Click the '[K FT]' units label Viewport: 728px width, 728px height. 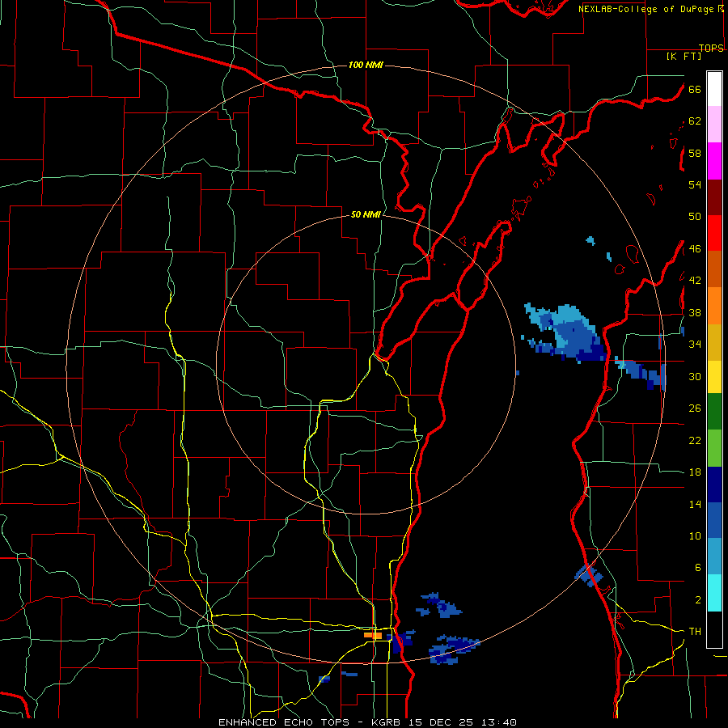pyautogui.click(x=684, y=56)
